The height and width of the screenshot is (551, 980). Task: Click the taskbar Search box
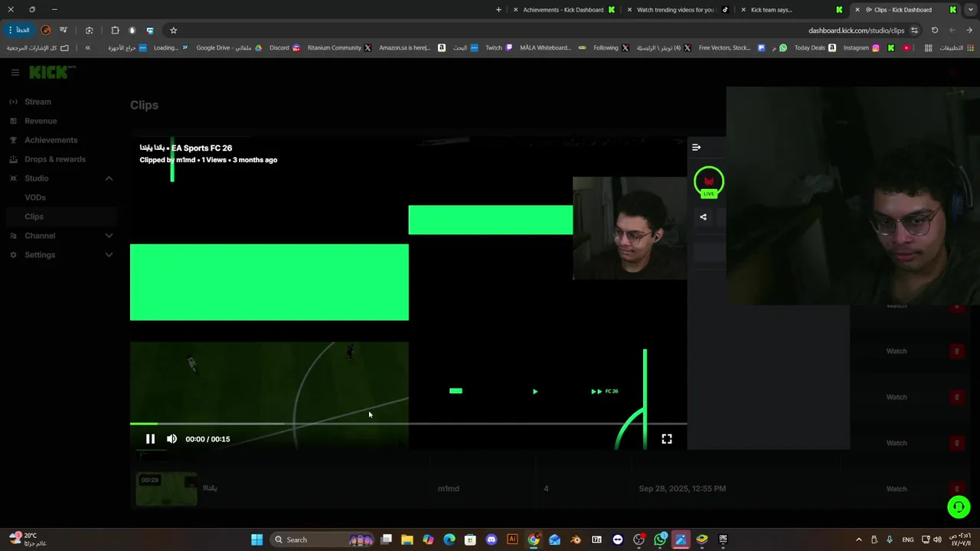click(x=324, y=540)
